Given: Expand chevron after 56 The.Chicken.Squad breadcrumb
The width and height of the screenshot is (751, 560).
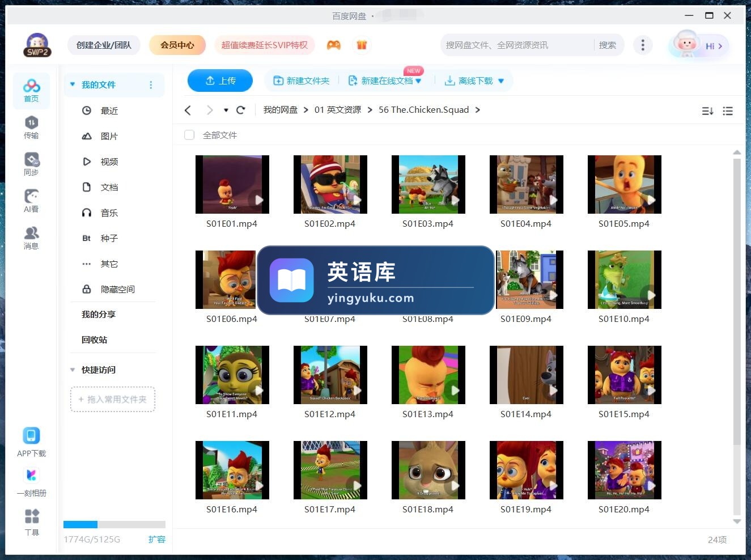Looking at the screenshot, I should 477,110.
